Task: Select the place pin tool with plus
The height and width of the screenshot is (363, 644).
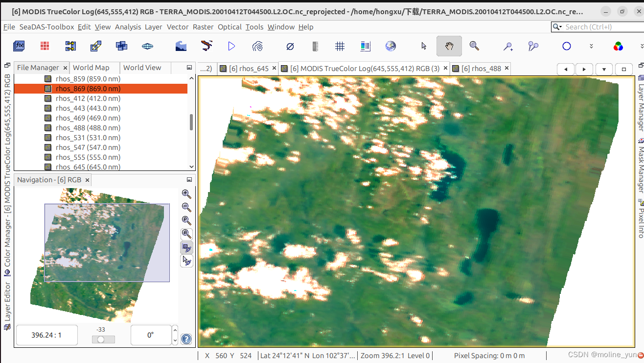Action: (x=508, y=46)
